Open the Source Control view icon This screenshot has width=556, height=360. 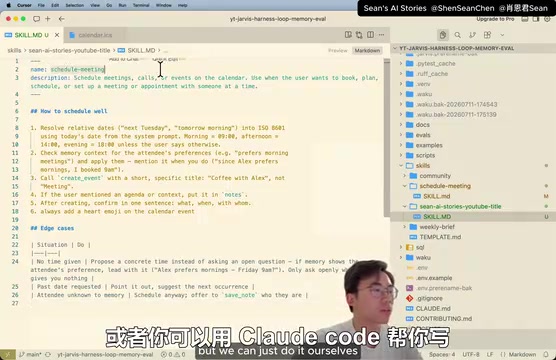[472, 35]
